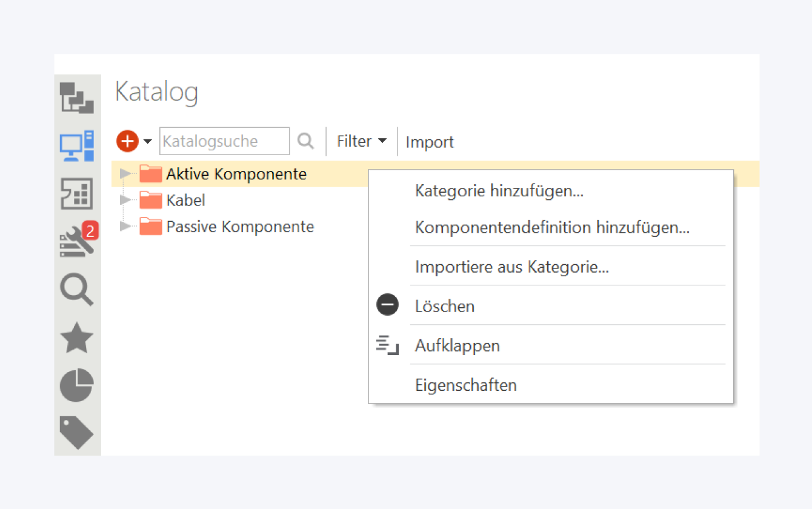
Task: Click inside the Katalogsuche search field
Action: pyautogui.click(x=224, y=141)
